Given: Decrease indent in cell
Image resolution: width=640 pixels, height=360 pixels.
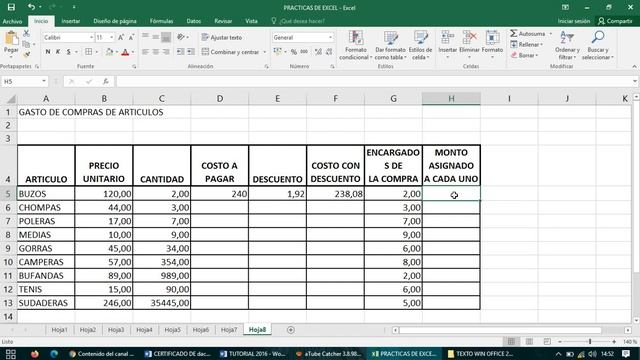Looking at the screenshot, I should coord(180,52).
